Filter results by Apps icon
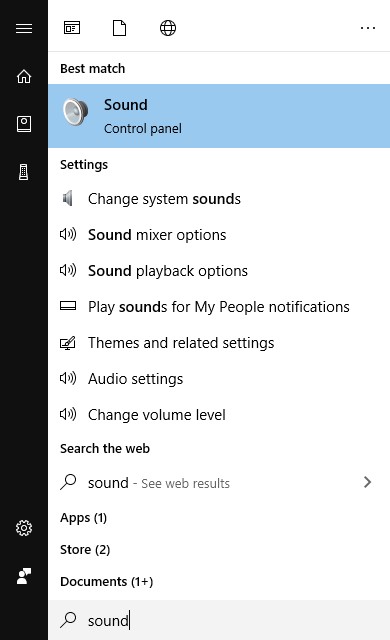 (72, 28)
